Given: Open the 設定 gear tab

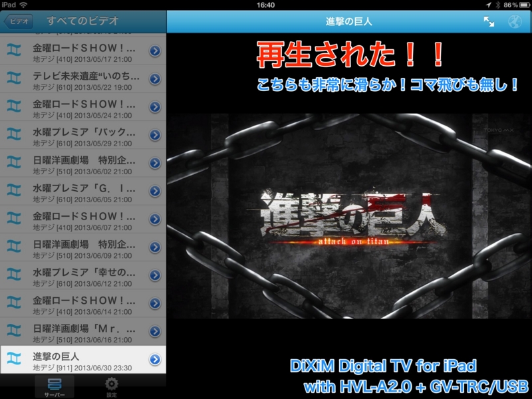Looking at the screenshot, I should (x=112, y=387).
